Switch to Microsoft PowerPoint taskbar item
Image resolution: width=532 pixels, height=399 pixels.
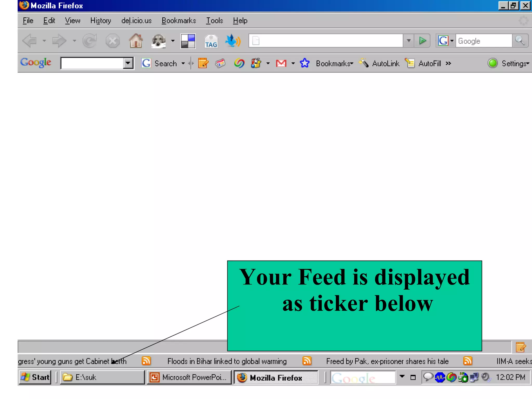pos(189,377)
